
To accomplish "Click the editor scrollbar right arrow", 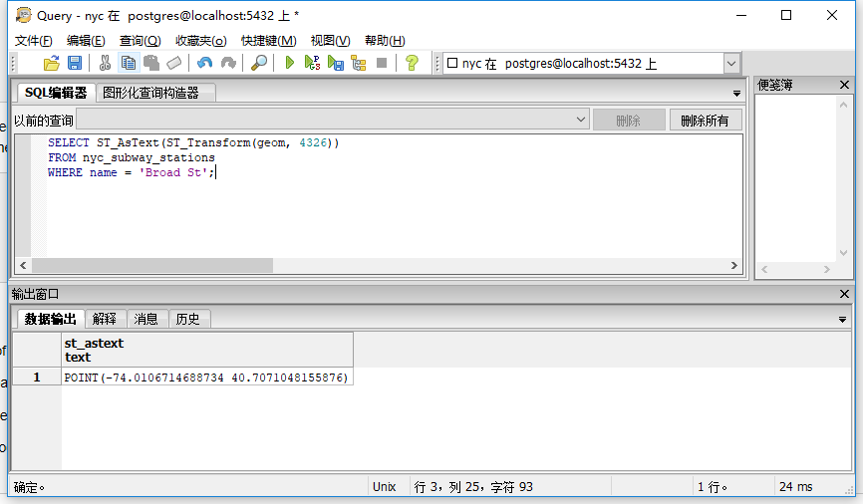I will (x=734, y=265).
